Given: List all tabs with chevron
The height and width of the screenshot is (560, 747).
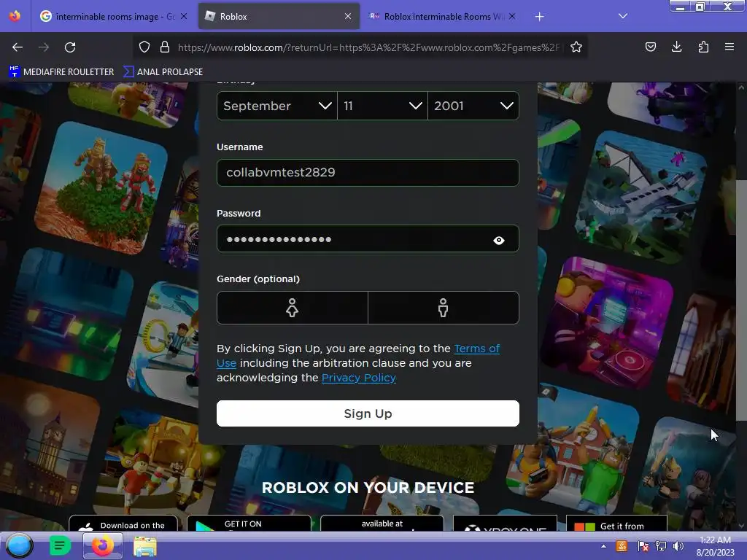Looking at the screenshot, I should [x=623, y=16].
